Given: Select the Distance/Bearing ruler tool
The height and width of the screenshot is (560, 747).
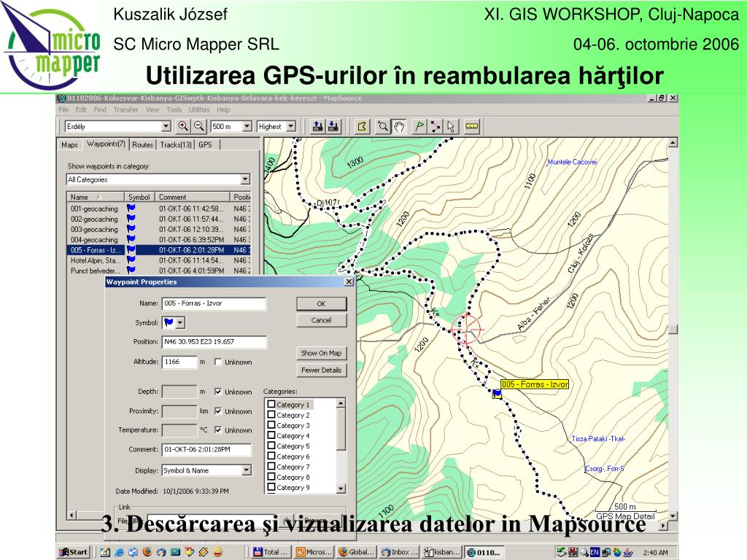Looking at the screenshot, I should [472, 127].
